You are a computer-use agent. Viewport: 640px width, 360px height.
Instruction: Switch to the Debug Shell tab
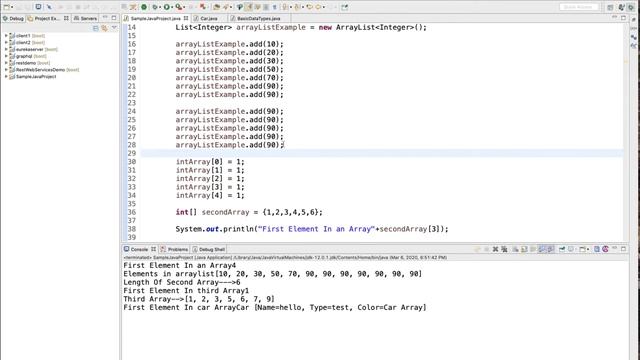tap(209, 249)
